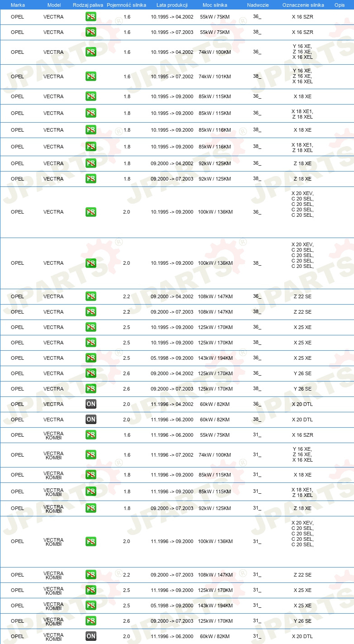Click petrol icon in Vectra Kombi 2.6 row
Image resolution: width=354 pixels, height=644 pixels.
click(x=91, y=621)
